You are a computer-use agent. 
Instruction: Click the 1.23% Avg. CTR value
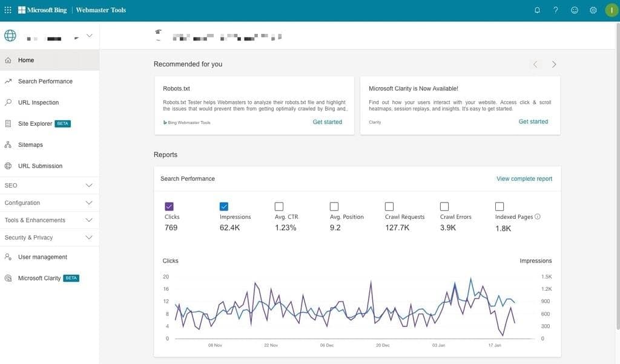pos(286,228)
